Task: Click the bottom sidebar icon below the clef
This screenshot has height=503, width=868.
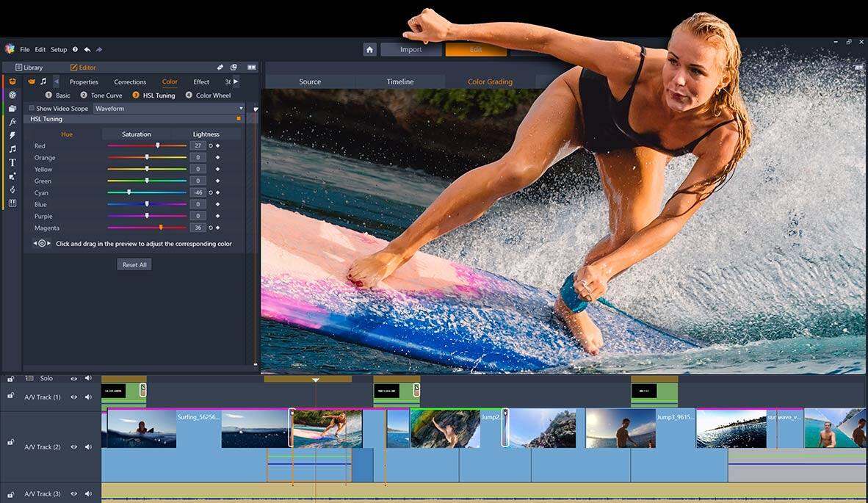Action: click(x=12, y=203)
